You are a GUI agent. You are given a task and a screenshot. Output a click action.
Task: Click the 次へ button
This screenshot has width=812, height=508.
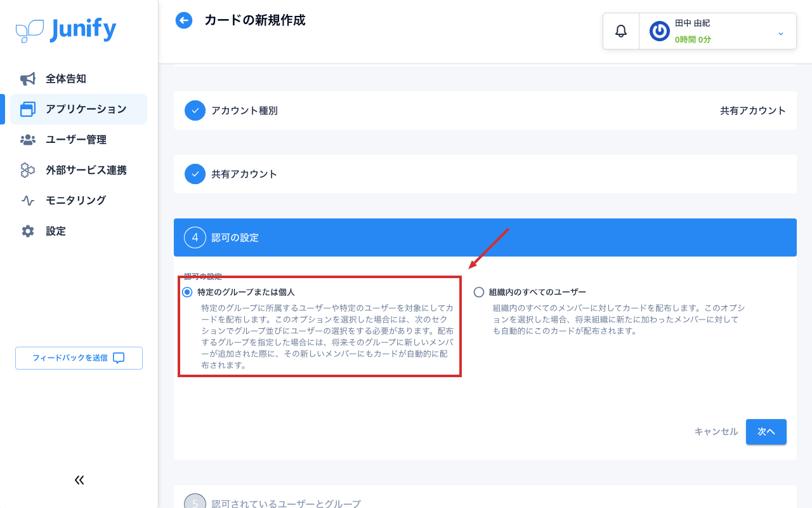[x=766, y=432]
